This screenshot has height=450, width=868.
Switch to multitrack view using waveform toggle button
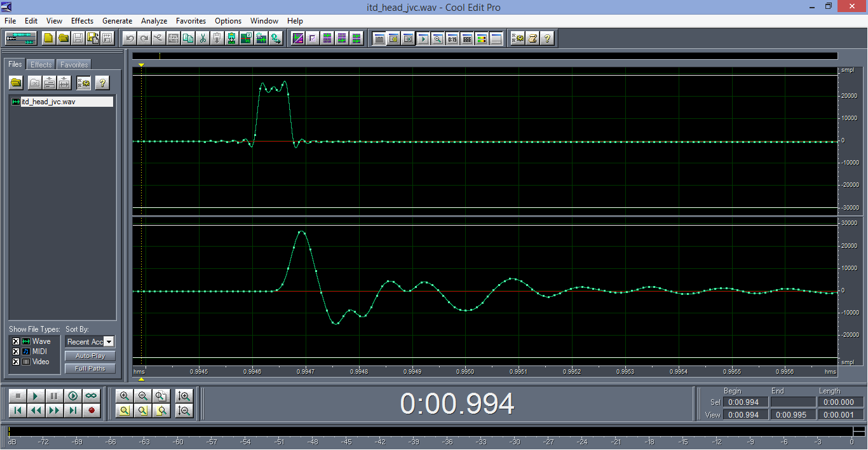pos(21,38)
